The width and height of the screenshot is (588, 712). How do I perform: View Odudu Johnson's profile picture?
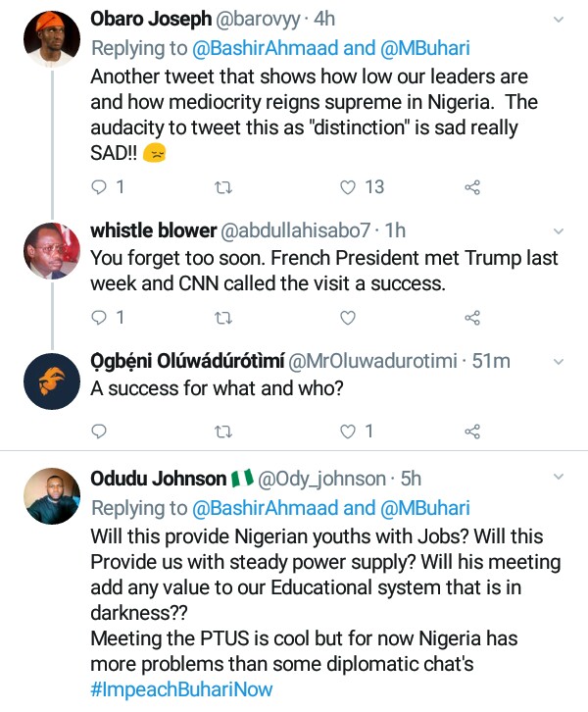[x=51, y=496]
